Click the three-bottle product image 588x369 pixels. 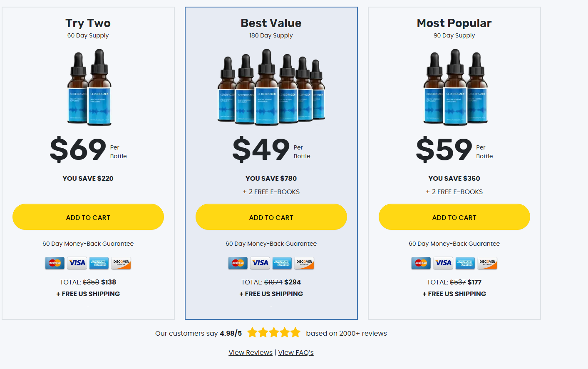click(x=455, y=87)
